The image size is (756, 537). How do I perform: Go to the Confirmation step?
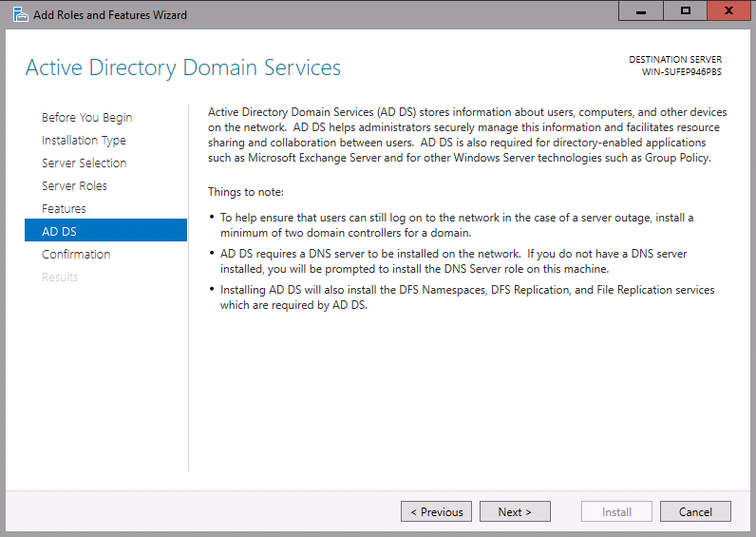tap(76, 255)
